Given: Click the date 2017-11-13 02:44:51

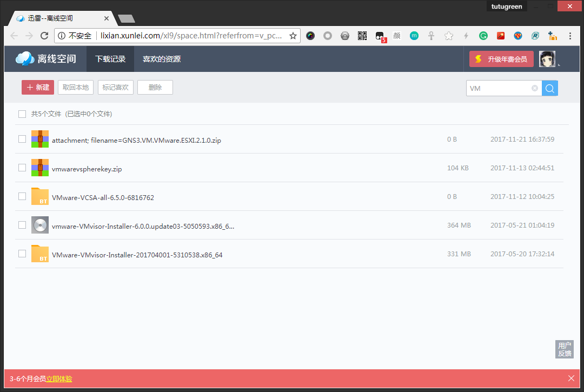Looking at the screenshot, I should click(x=522, y=168).
